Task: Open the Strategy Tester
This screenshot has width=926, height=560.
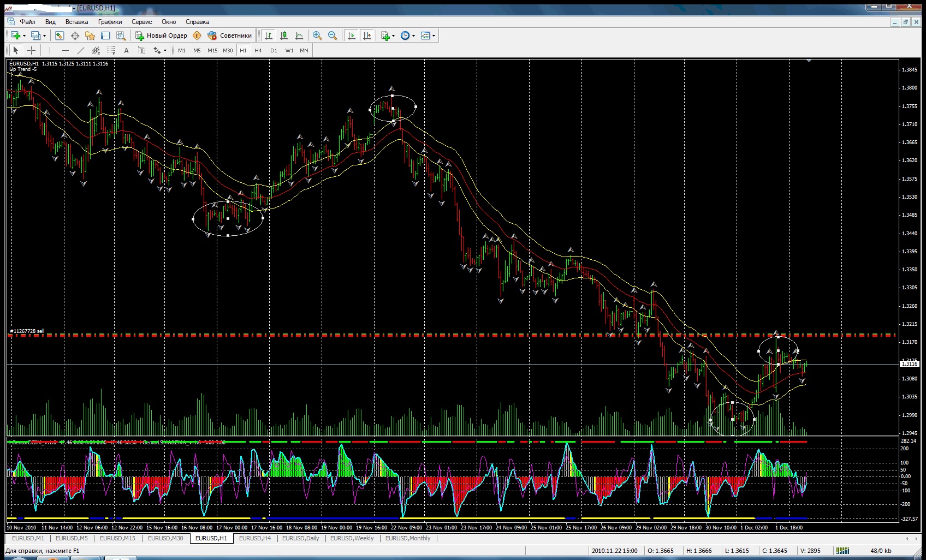Action: [x=121, y=35]
